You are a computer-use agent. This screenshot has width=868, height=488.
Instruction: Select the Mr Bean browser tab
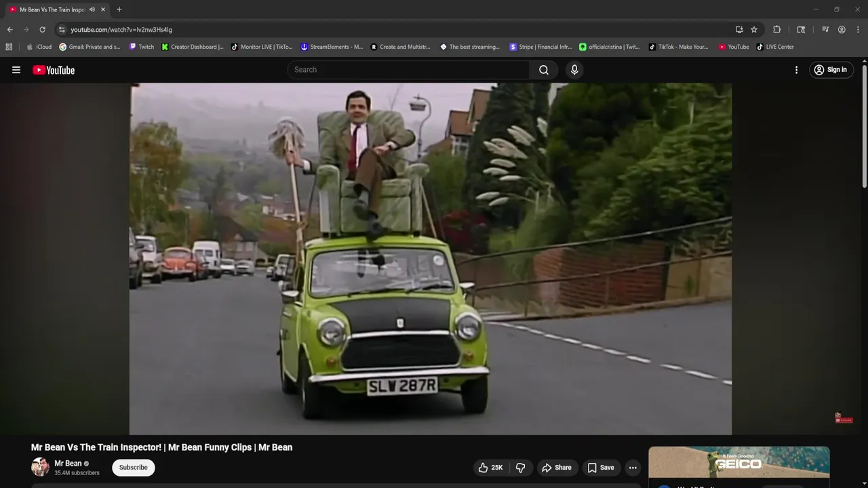pos(58,9)
